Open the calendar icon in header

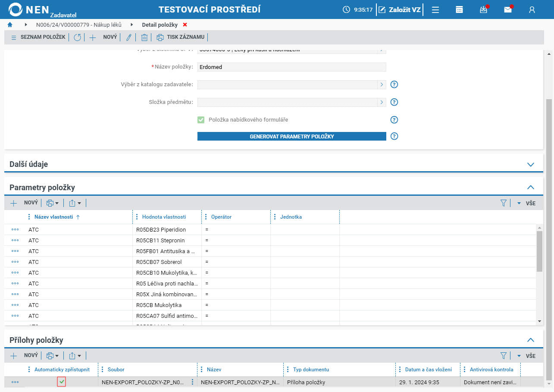[460, 9]
